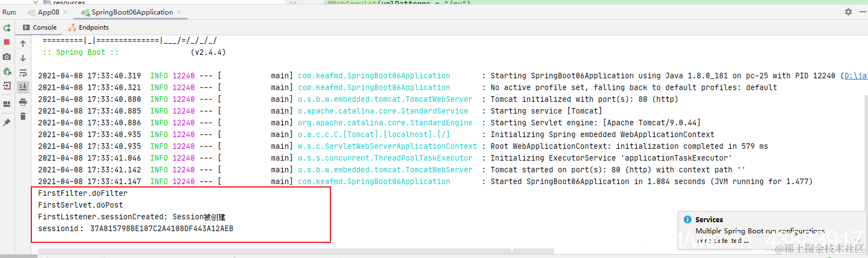
Task: Pin the Run tab with pin icon
Action: [x=7, y=123]
